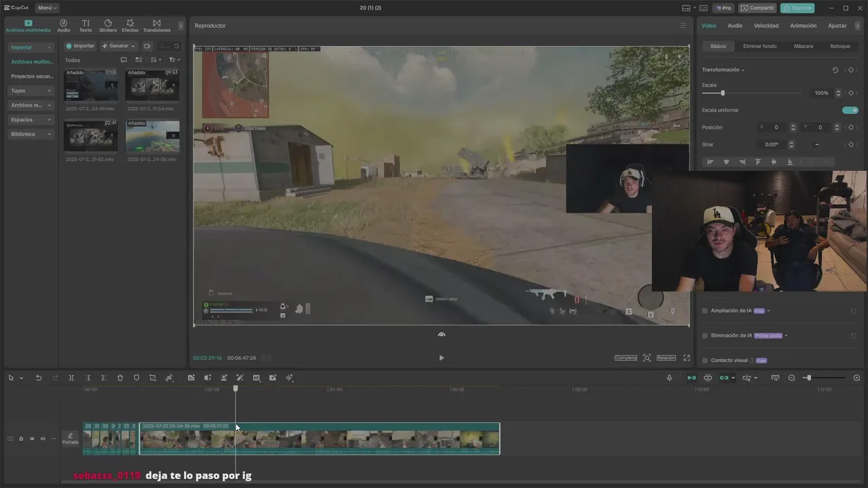Open the Menú dropdown
868x488 pixels.
[x=47, y=8]
